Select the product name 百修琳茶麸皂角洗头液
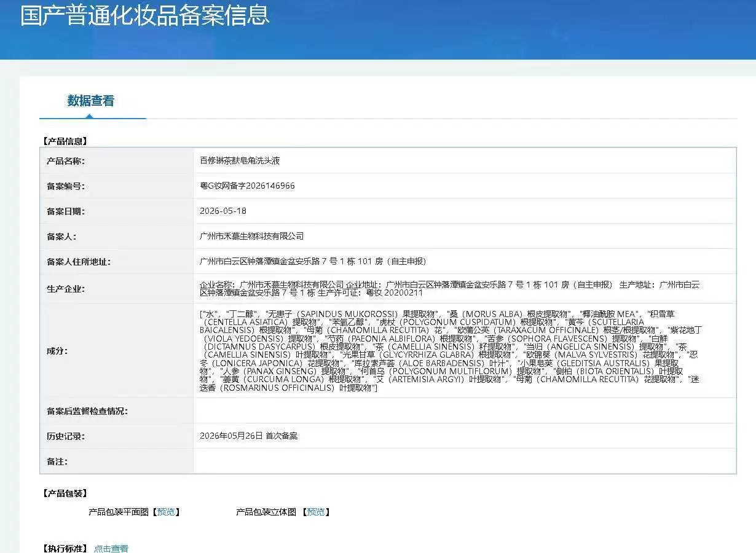The height and width of the screenshot is (553, 756). tap(240, 160)
